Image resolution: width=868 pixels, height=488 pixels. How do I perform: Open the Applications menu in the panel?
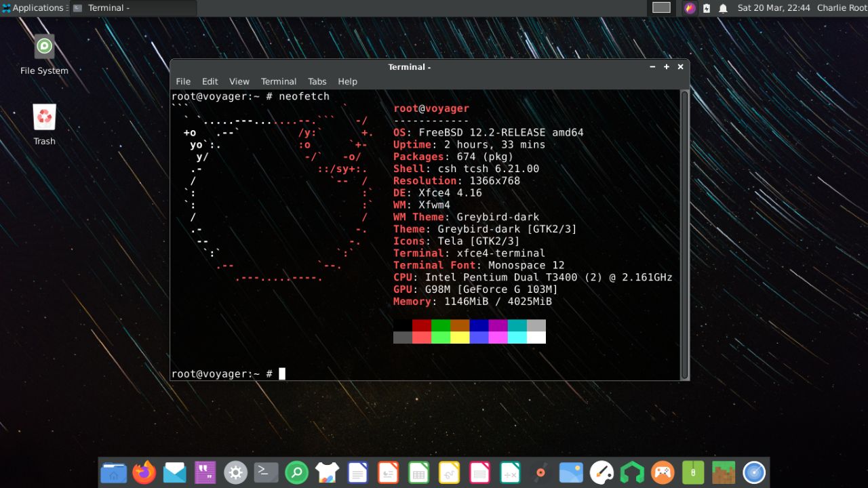coord(34,8)
